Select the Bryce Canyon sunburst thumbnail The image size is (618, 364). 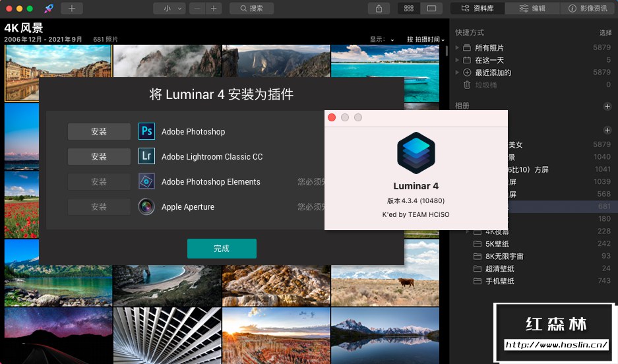coord(276,336)
